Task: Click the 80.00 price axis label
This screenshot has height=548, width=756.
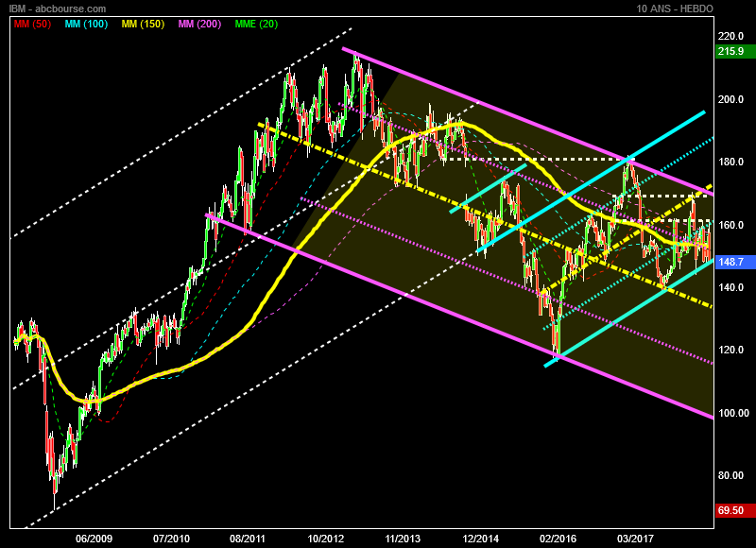Action: 730,475
